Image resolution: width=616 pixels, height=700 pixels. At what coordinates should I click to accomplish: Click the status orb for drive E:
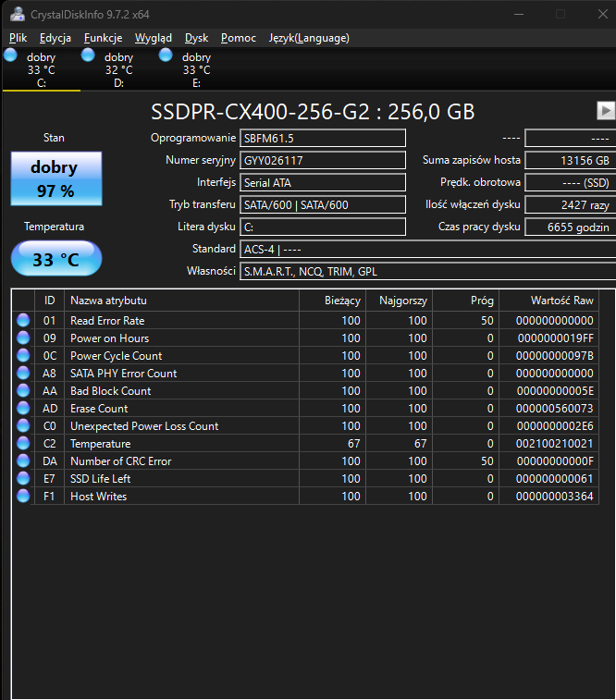(166, 56)
